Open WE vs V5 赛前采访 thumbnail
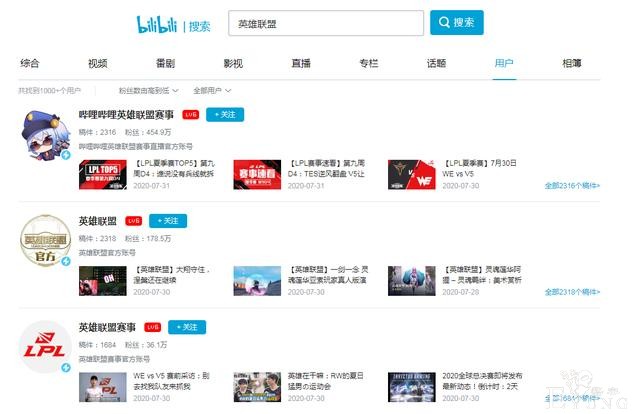640x414 pixels. (103, 387)
